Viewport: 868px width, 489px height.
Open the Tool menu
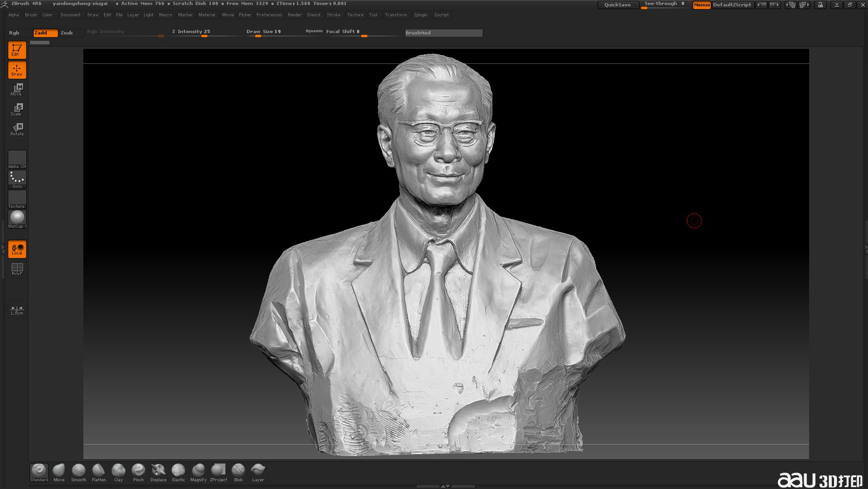[x=373, y=15]
